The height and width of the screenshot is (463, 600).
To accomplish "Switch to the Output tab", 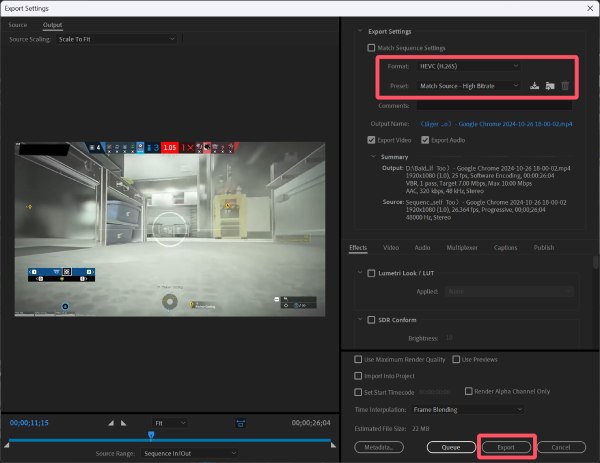I will 52,25.
